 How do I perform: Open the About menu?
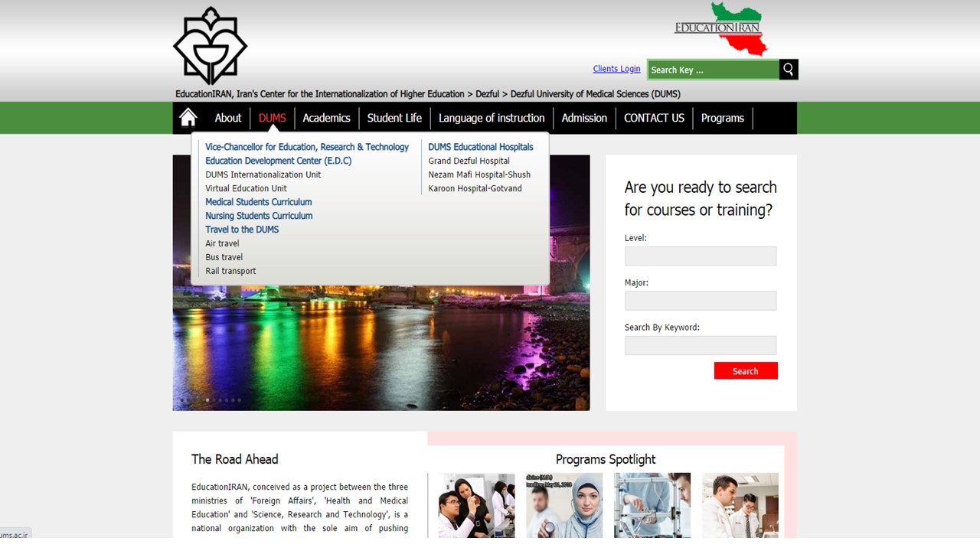pos(227,118)
